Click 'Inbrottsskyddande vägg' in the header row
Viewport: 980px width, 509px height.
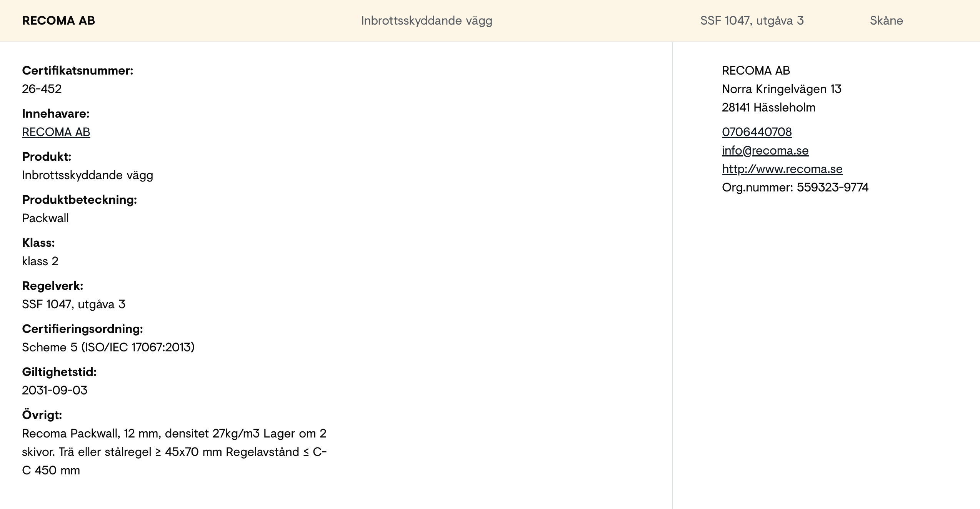pos(427,21)
